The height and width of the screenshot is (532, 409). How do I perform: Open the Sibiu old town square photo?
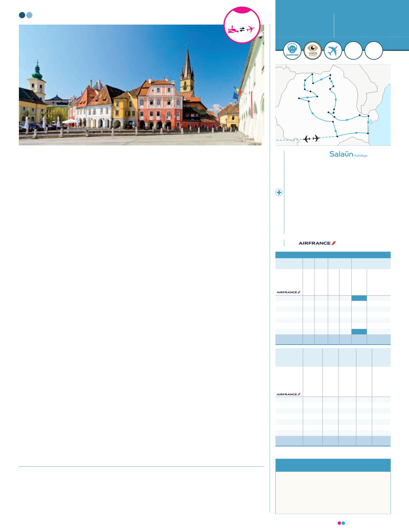pyautogui.click(x=142, y=85)
